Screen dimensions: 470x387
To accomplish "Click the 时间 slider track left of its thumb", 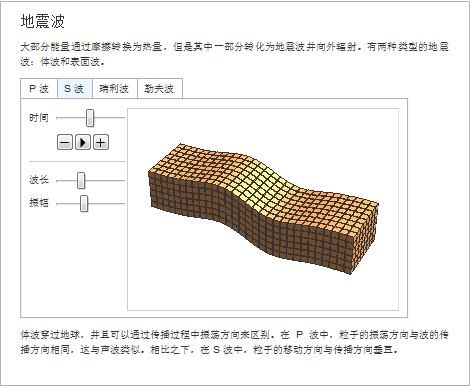I will click(x=71, y=118).
